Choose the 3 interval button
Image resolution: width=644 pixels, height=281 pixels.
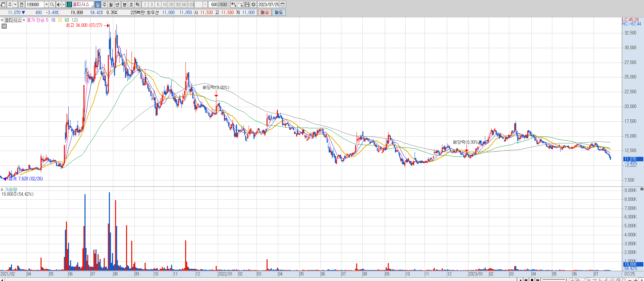pyautogui.click(x=151, y=4)
